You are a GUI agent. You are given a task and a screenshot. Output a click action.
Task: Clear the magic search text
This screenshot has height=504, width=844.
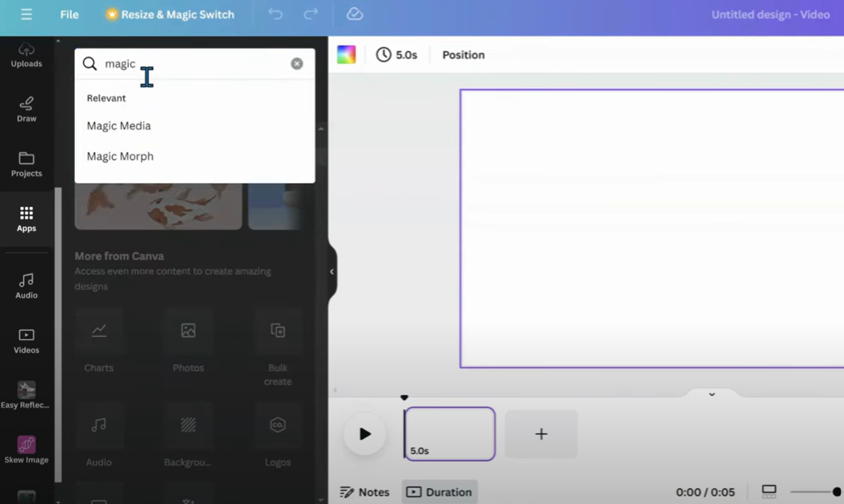pos(297,63)
